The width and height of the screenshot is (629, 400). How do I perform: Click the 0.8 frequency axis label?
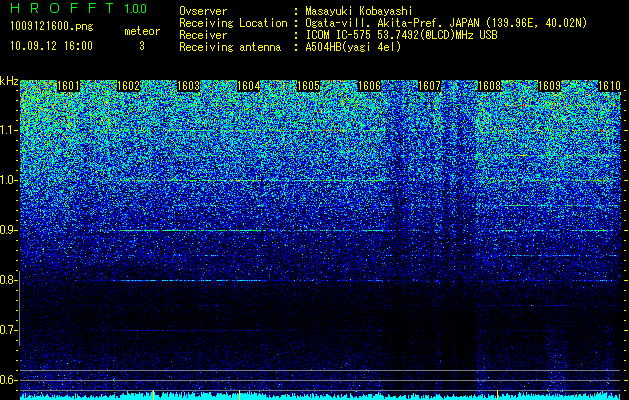(8, 280)
